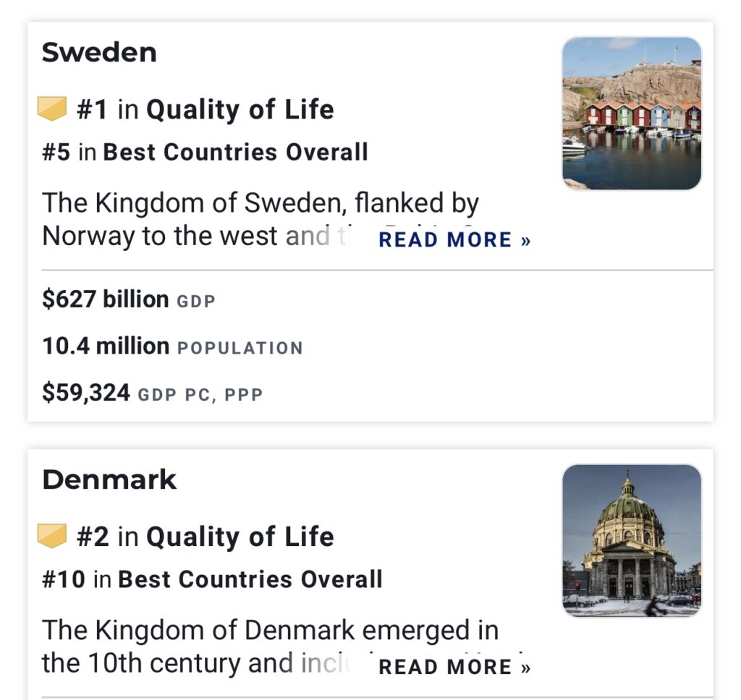Image resolution: width=741 pixels, height=700 pixels.
Task: Click the Kingdom of Denmark description text
Action: (x=269, y=646)
